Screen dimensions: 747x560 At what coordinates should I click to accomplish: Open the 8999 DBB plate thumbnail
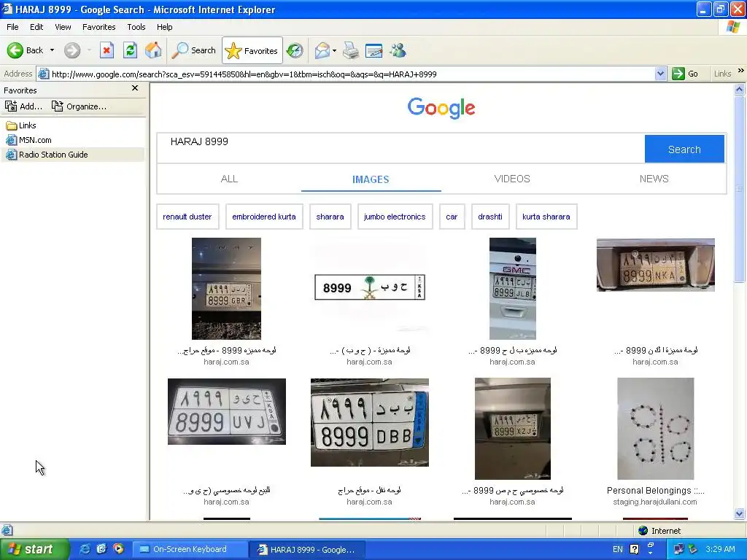(370, 422)
